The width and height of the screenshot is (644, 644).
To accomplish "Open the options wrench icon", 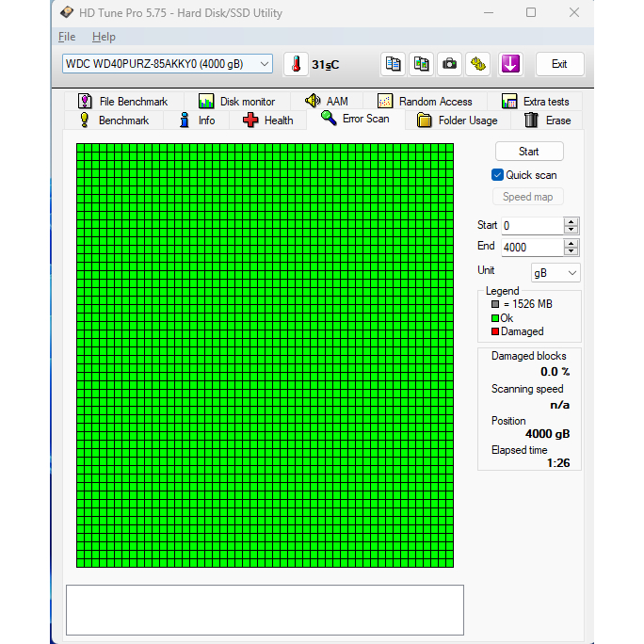I will tap(479, 64).
